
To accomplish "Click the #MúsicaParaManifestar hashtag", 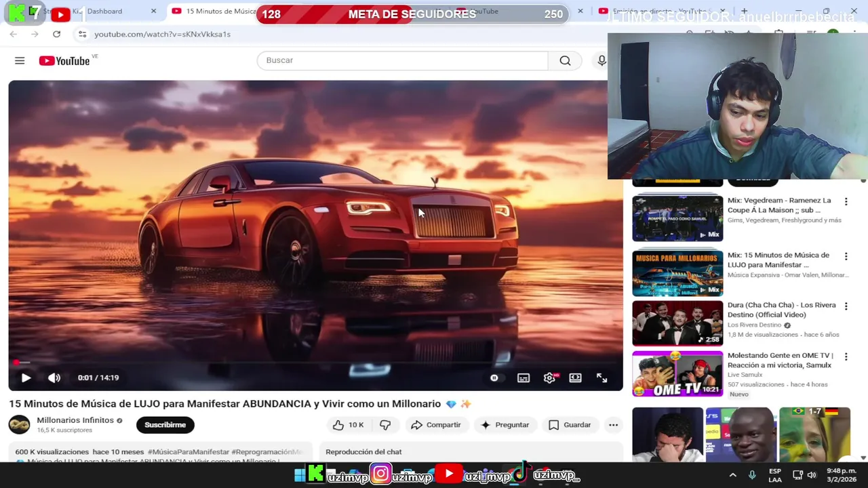I will coord(188,452).
